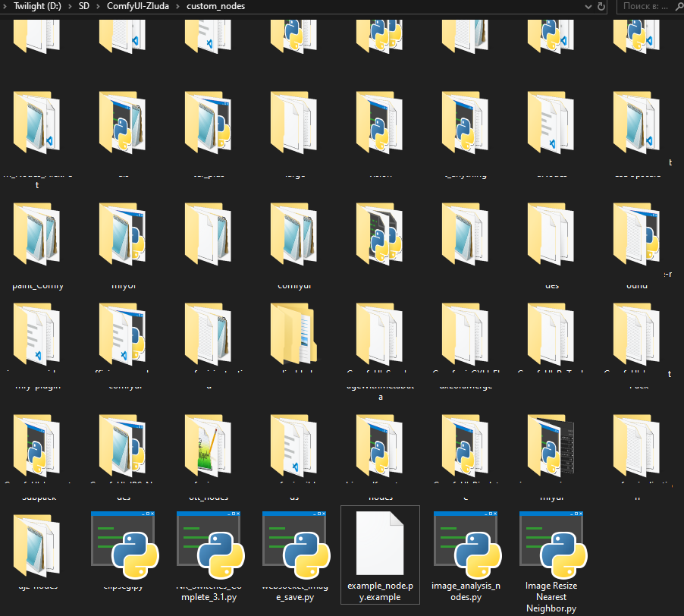Image resolution: width=684 pixels, height=616 pixels.
Task: Open the folder with green painting and pencil
Action: tap(208, 445)
